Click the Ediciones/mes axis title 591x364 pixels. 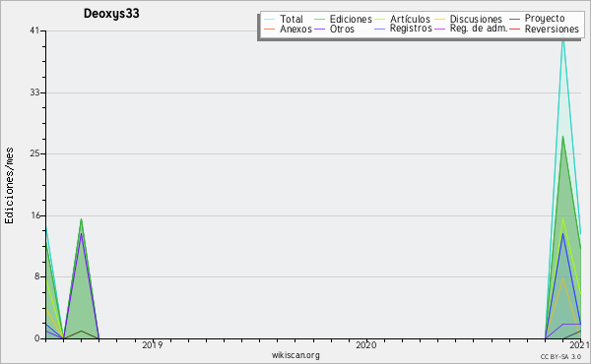pos(9,186)
